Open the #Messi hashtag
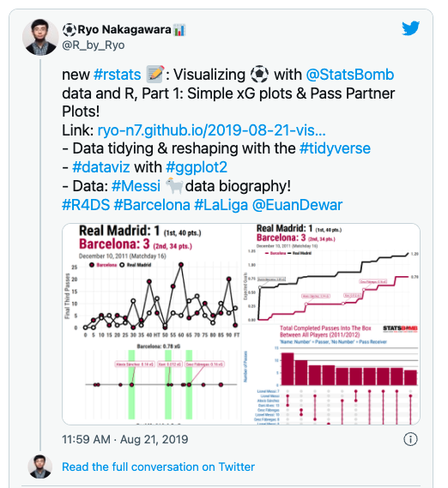Viewport: 448px width, 488px height. pyautogui.click(x=136, y=186)
